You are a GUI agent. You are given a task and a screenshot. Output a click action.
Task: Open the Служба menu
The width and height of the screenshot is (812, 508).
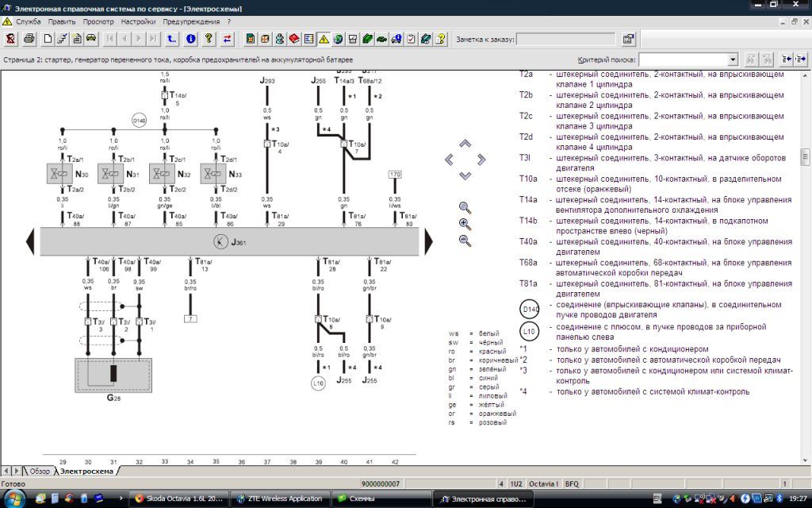coord(28,21)
